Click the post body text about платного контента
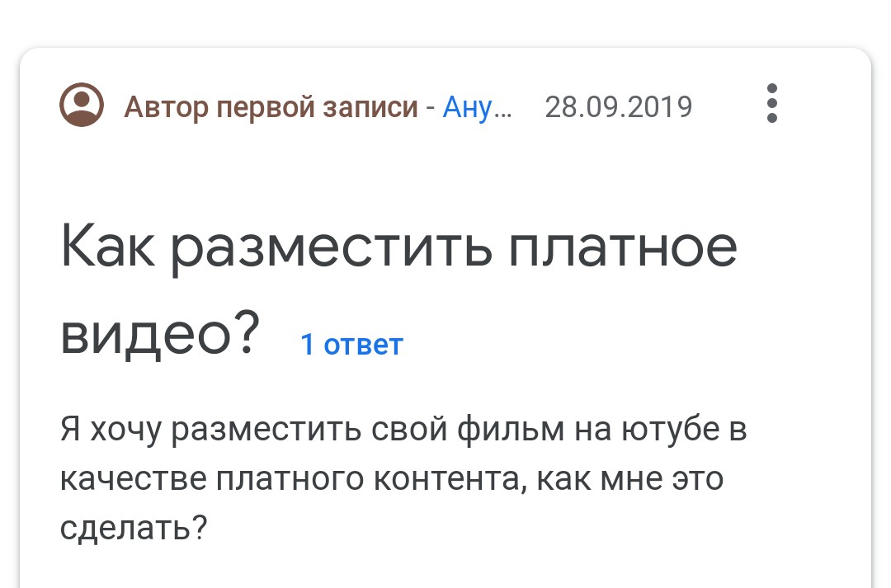891x588 pixels. (391, 478)
